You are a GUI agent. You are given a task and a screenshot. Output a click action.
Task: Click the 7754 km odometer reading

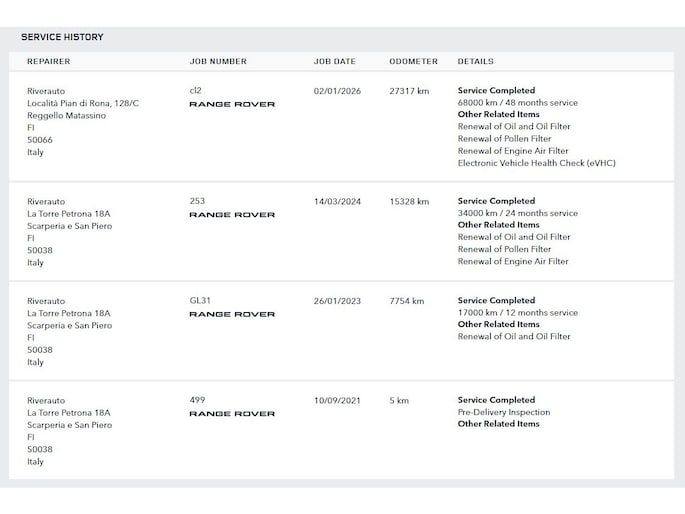click(x=407, y=301)
